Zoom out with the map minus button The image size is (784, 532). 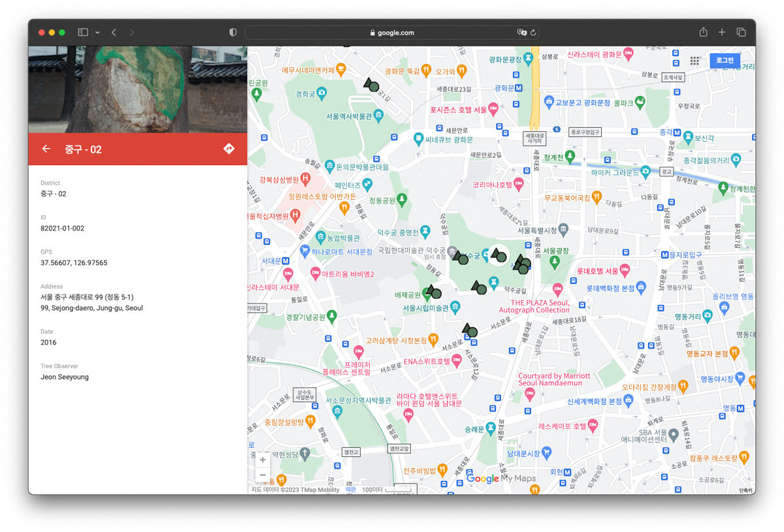pos(262,475)
